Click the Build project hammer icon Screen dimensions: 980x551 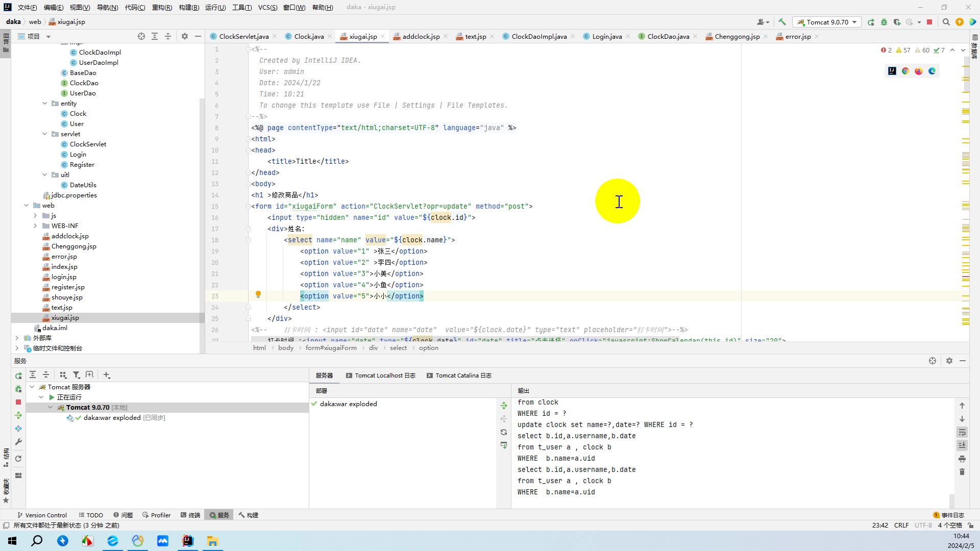[782, 22]
